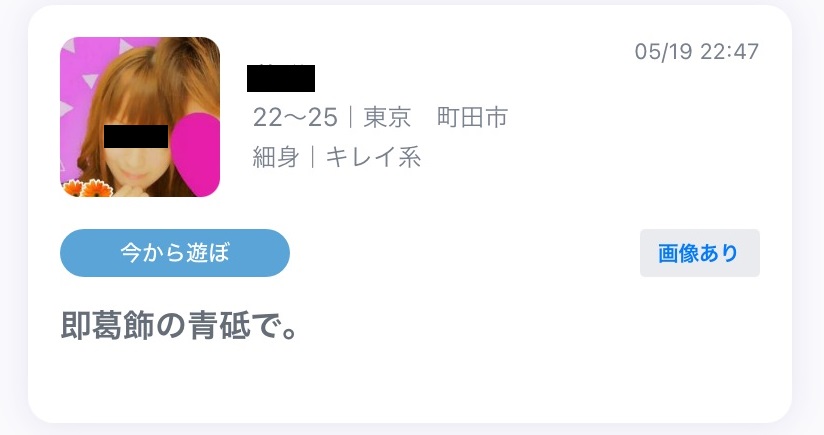The image size is (824, 435).
Task: Open the blacked-out username above the age range
Action: [x=281, y=78]
